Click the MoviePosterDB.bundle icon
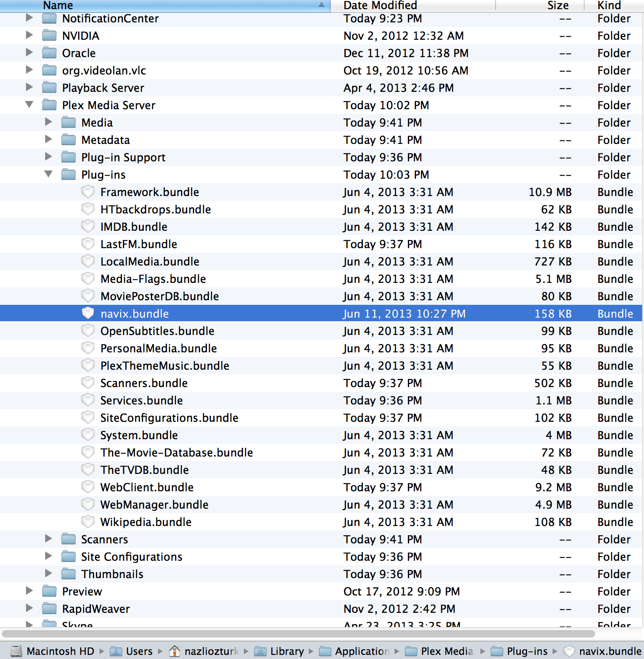 pyautogui.click(x=88, y=296)
